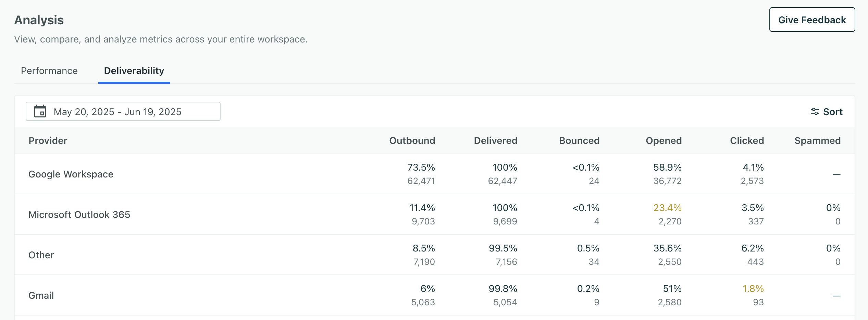The width and height of the screenshot is (868, 320).
Task: Click Outlook 365 outbound count 9,703
Action: point(423,221)
